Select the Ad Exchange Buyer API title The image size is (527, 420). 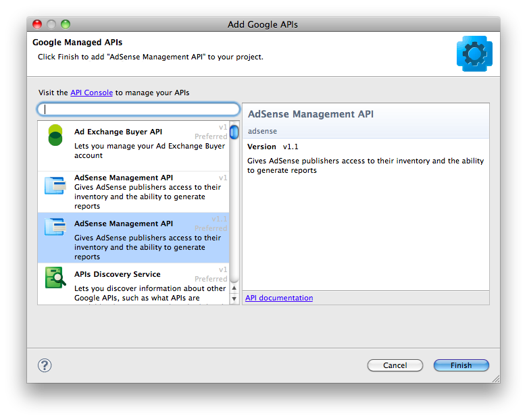[x=118, y=132]
